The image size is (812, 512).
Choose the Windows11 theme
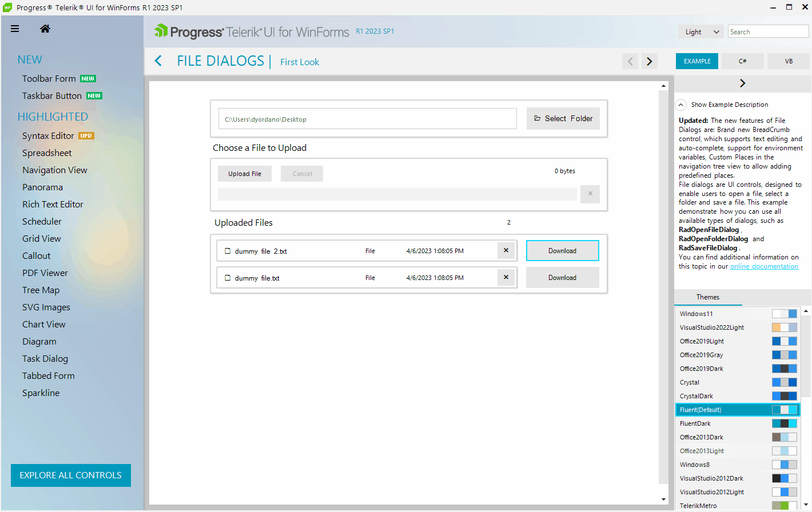click(x=696, y=314)
